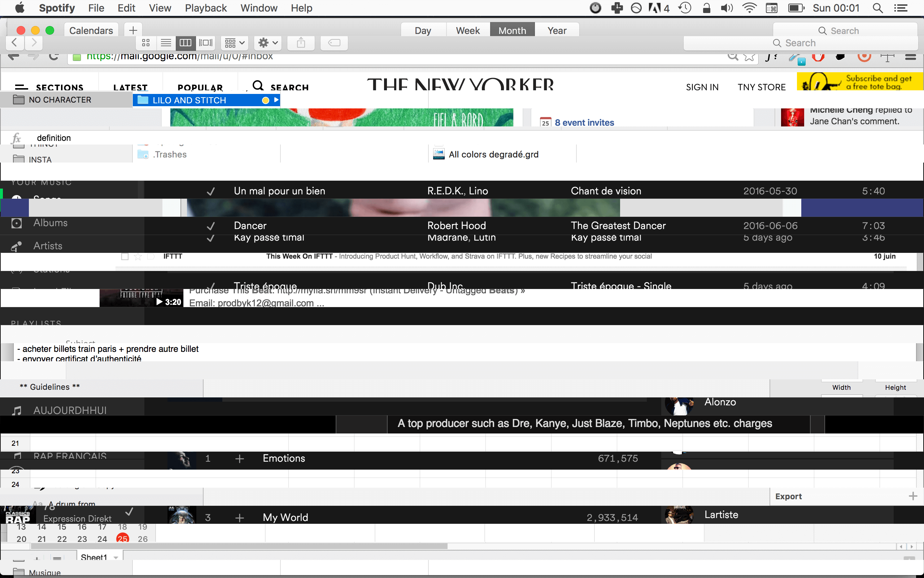Open the Window menu
The height and width of the screenshot is (578, 924).
(259, 8)
